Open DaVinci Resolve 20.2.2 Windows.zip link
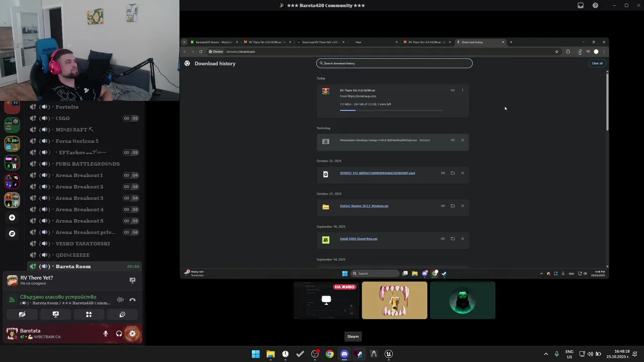The height and width of the screenshot is (362, 644). pos(364,206)
